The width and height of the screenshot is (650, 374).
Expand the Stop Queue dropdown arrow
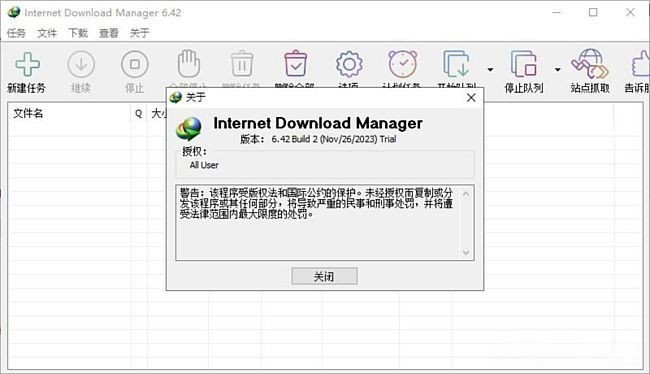tap(558, 69)
